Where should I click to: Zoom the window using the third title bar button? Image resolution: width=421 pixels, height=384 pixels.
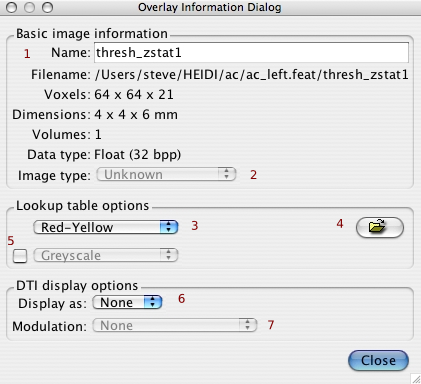coord(48,7)
